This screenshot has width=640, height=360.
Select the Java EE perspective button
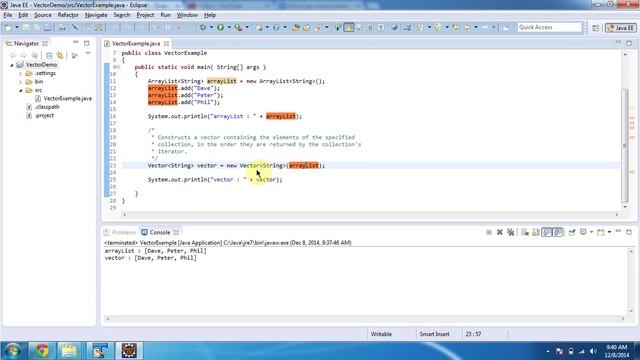(620, 28)
